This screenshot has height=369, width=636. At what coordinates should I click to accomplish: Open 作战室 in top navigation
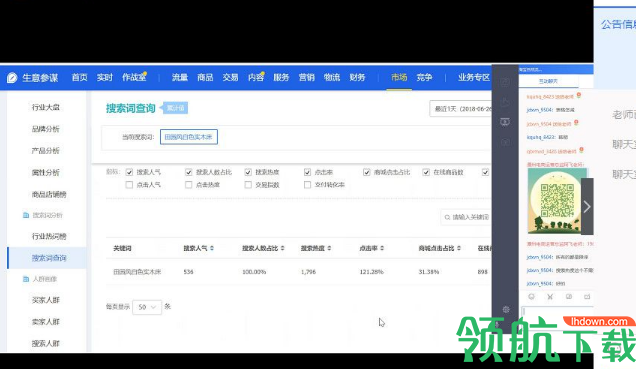click(x=134, y=77)
